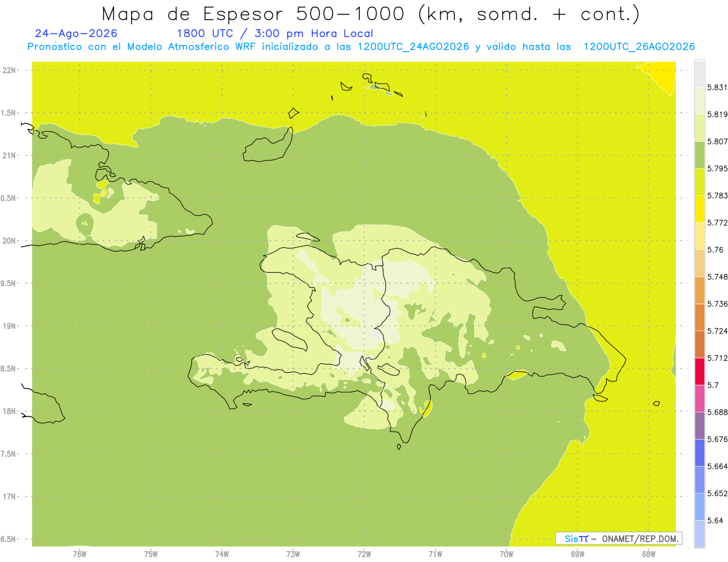Click the legend value '5.772'
Viewport: 728px width, 562px height.
717,222
